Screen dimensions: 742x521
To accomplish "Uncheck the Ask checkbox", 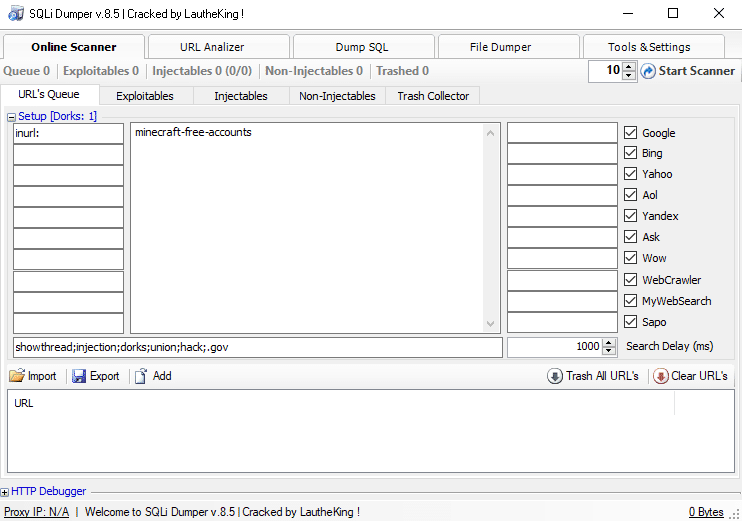I will coord(630,237).
